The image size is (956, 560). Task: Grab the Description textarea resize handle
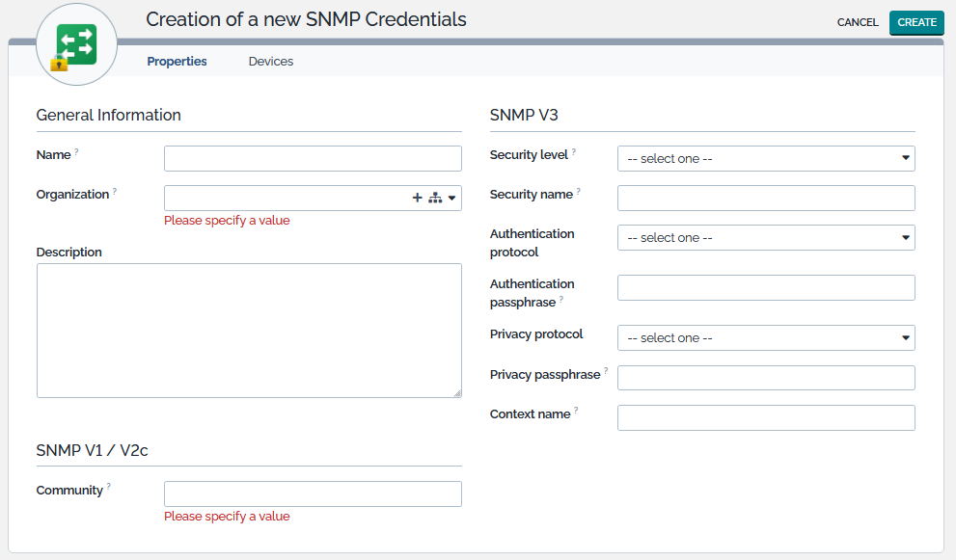click(x=457, y=393)
